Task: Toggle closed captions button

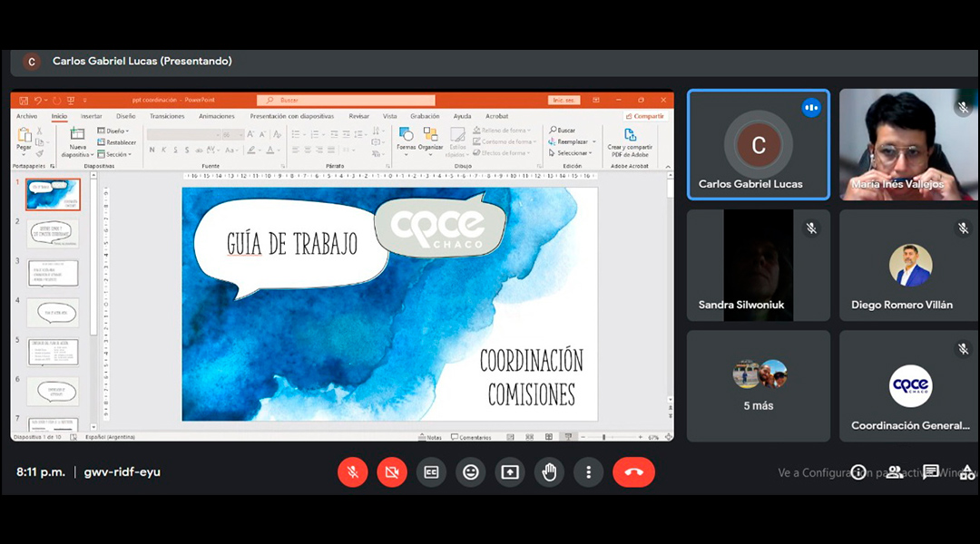Action: pos(431,472)
